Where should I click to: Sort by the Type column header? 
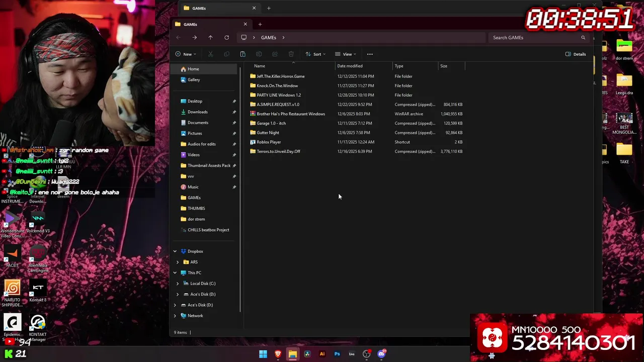point(416,66)
